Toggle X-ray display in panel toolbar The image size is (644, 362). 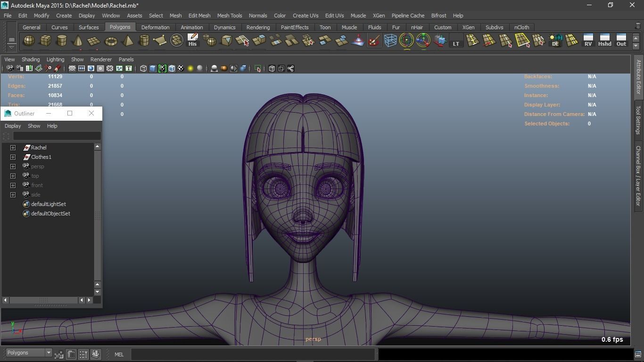(x=272, y=68)
